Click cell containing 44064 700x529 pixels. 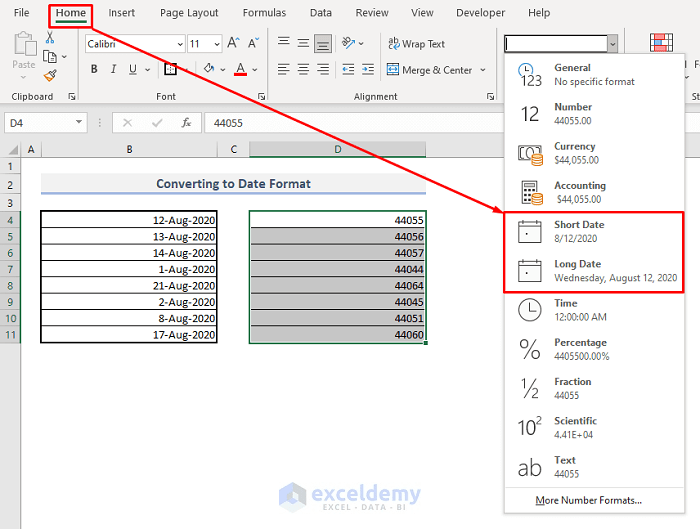coord(338,285)
